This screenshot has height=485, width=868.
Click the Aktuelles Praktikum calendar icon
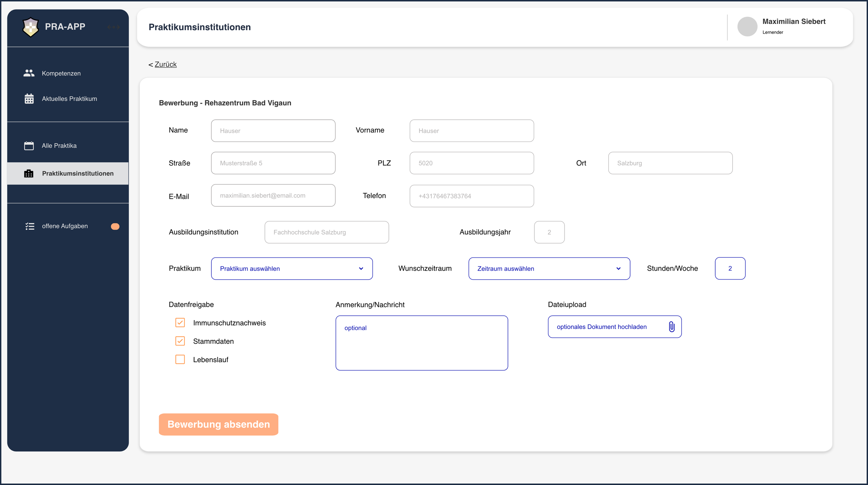pos(29,99)
